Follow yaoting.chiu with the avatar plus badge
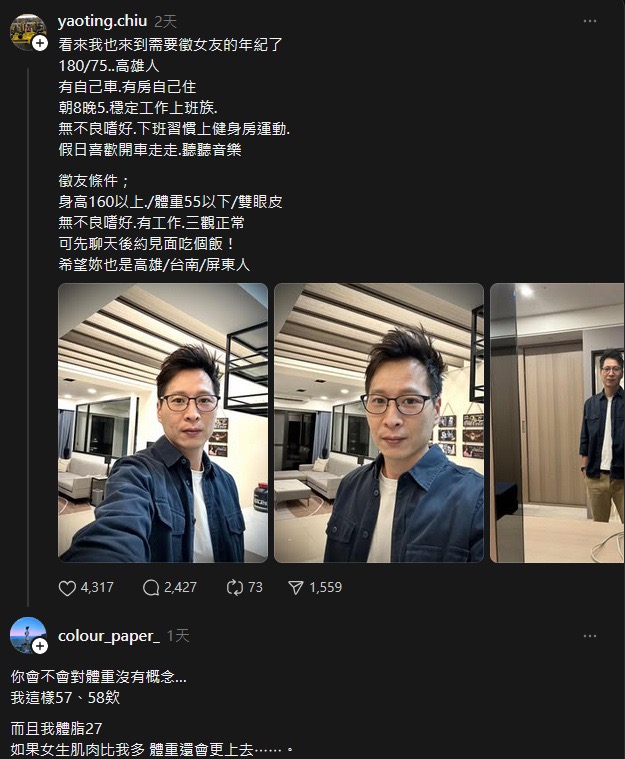Image resolution: width=625 pixels, height=759 pixels. point(40,44)
